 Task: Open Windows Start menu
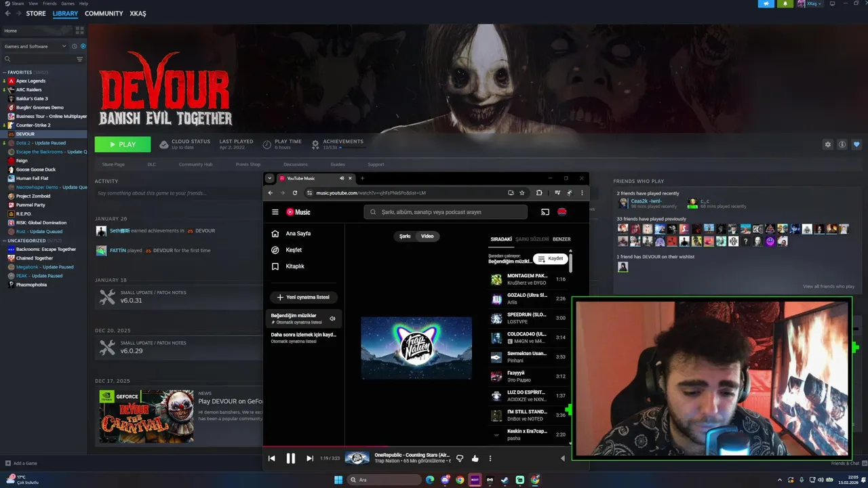coord(338,480)
